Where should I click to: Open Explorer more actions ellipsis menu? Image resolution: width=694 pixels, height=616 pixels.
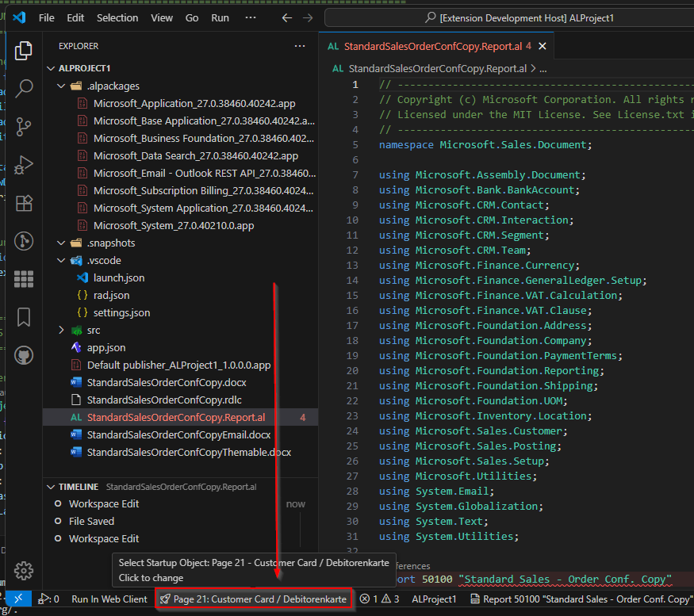[x=299, y=46]
